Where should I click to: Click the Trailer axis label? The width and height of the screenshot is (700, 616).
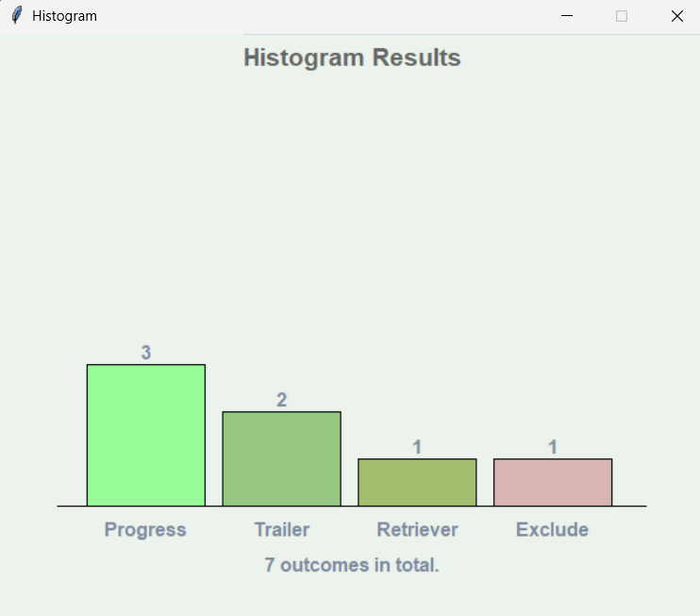281,529
